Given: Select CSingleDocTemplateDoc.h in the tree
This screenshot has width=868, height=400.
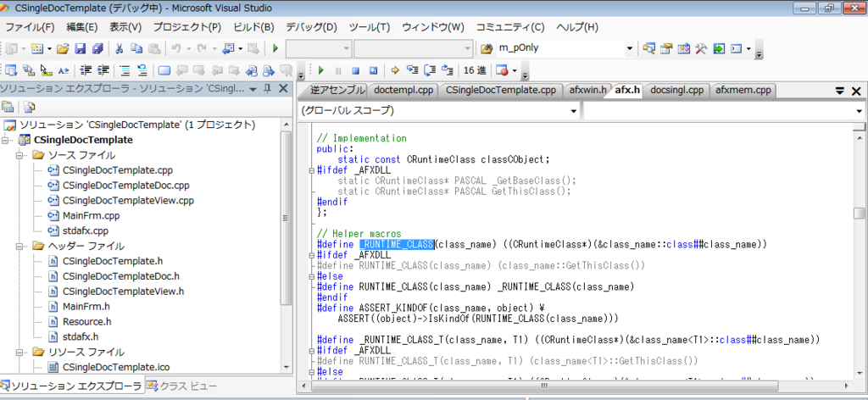Looking at the screenshot, I should [x=120, y=275].
